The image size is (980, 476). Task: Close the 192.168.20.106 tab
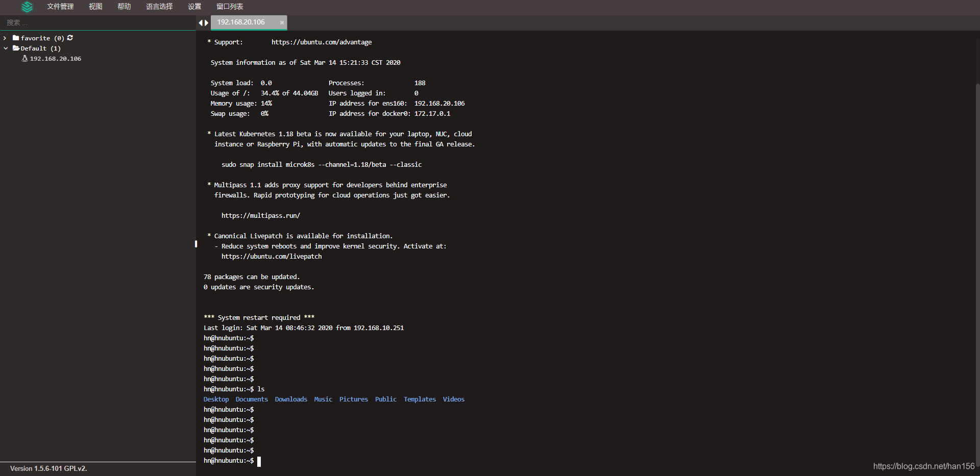[x=282, y=22]
